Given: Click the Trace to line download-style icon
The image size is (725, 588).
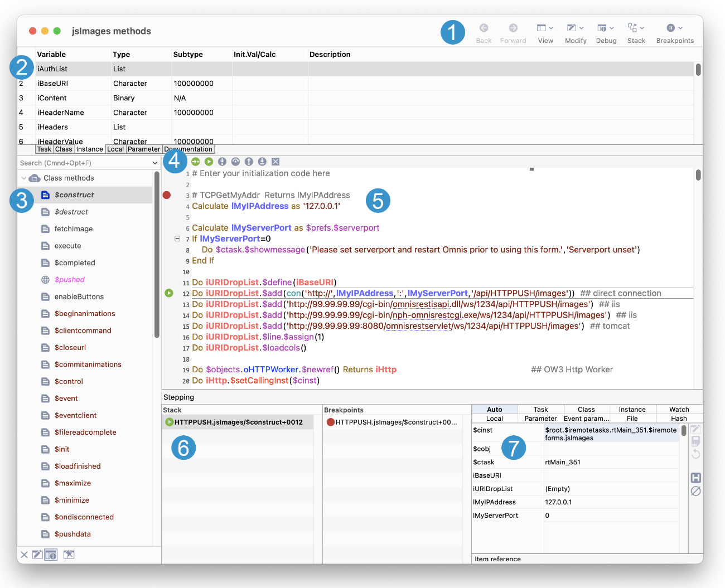Looking at the screenshot, I should 262,162.
